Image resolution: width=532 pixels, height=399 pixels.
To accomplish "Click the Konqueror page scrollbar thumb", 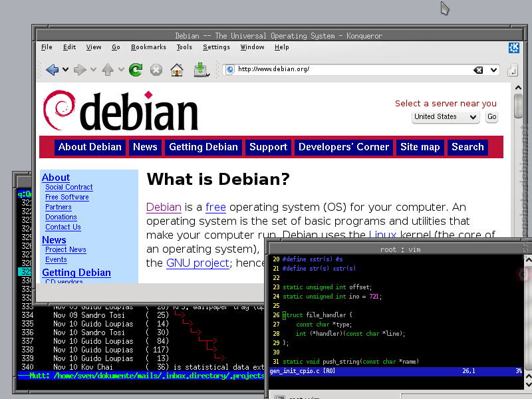I will pos(518,106).
